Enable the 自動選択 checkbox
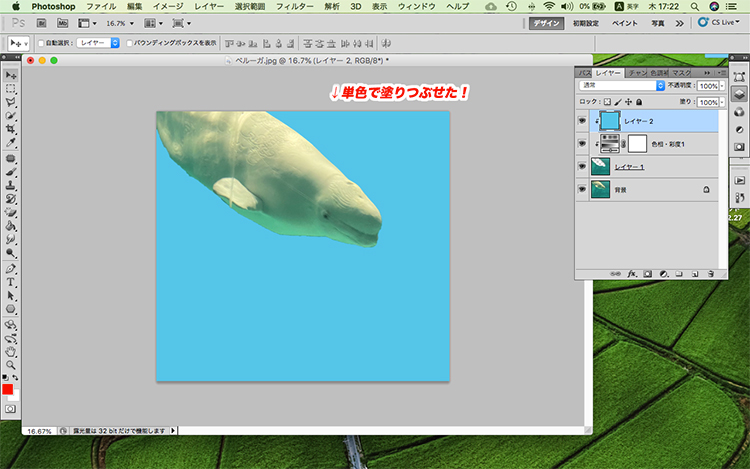This screenshot has height=469, width=750. pos(41,44)
